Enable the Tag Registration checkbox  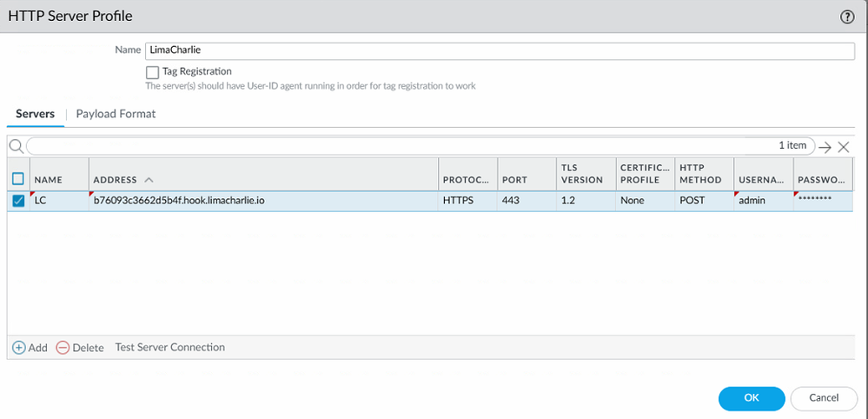click(153, 72)
